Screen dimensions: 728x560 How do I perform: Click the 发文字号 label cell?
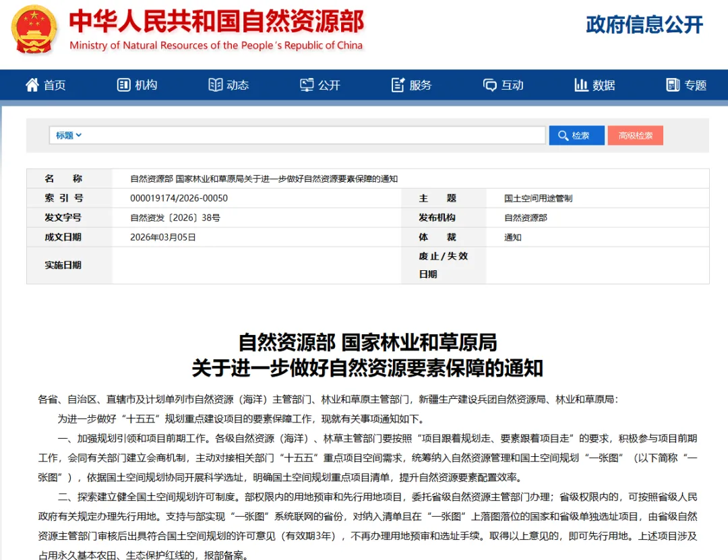tap(69, 218)
